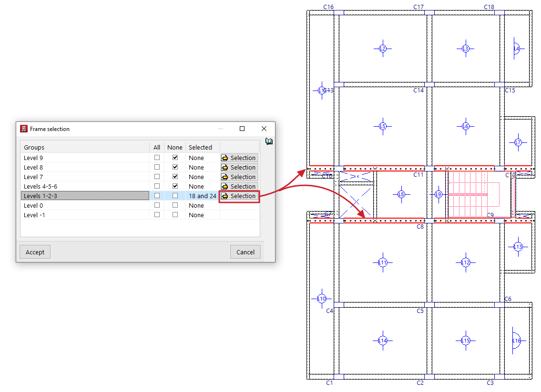541x392 pixels.
Task: Check the All box for Level 9
Action: point(157,158)
